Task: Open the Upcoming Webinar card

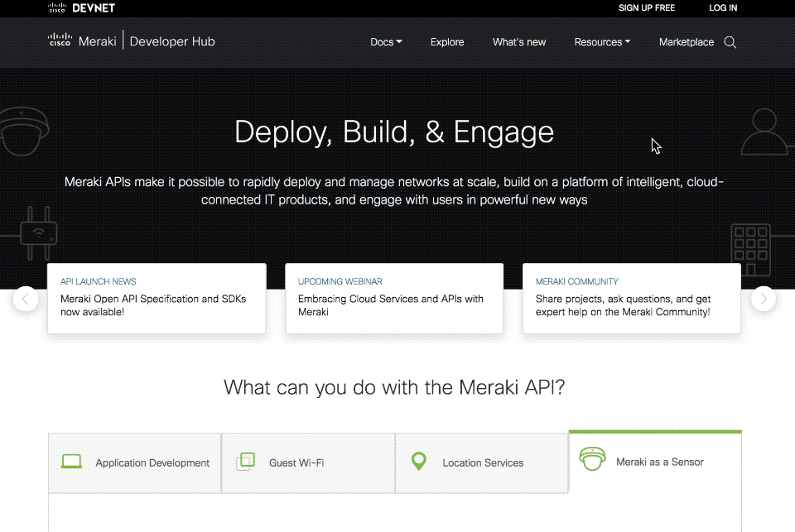Action: tap(394, 299)
